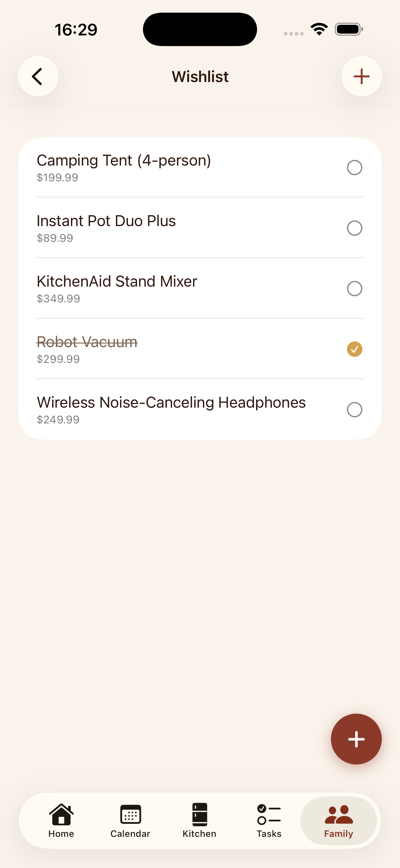Tap the back chevron button
The height and width of the screenshot is (868, 400).
(38, 77)
